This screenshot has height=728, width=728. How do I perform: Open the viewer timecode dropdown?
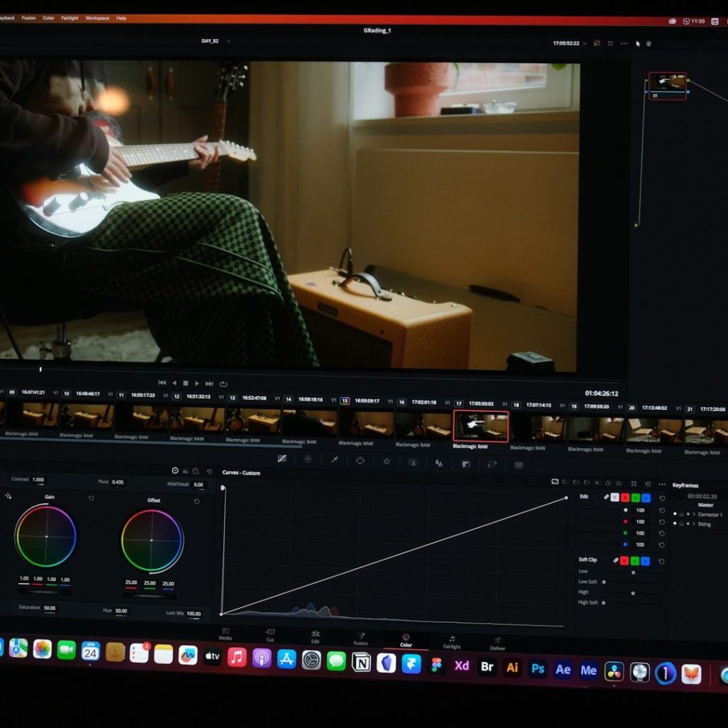point(585,43)
